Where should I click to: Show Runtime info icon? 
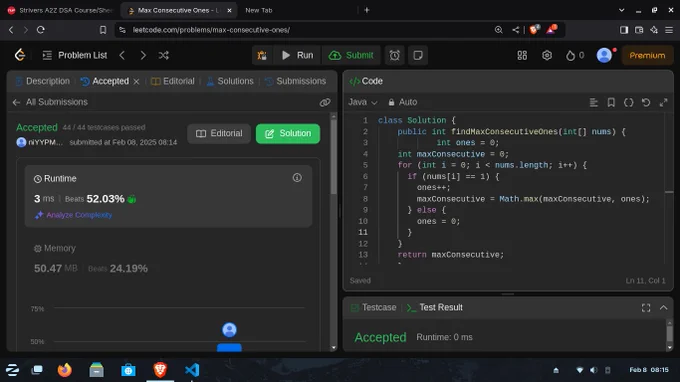click(x=297, y=177)
